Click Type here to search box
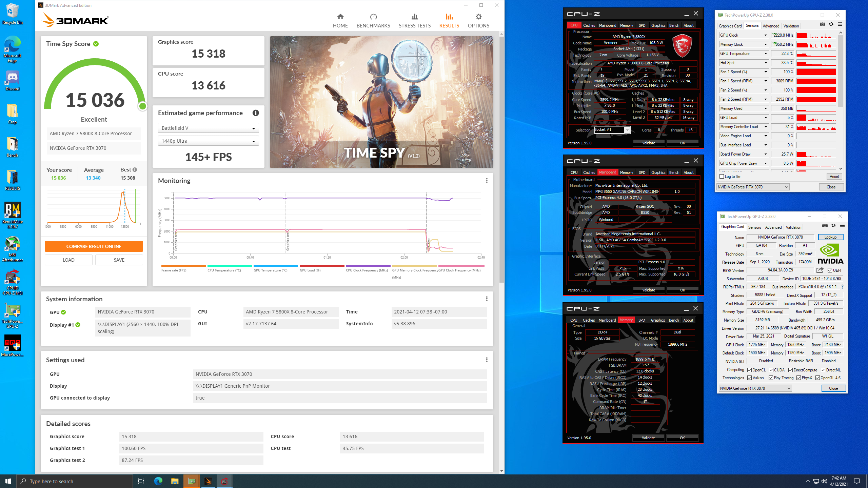The height and width of the screenshot is (488, 868). 75,481
